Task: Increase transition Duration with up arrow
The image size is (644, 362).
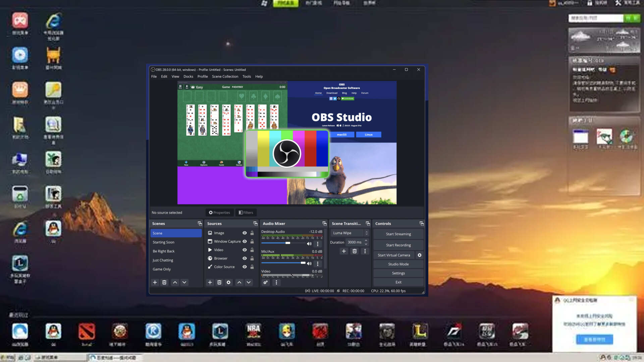Action: click(366, 240)
